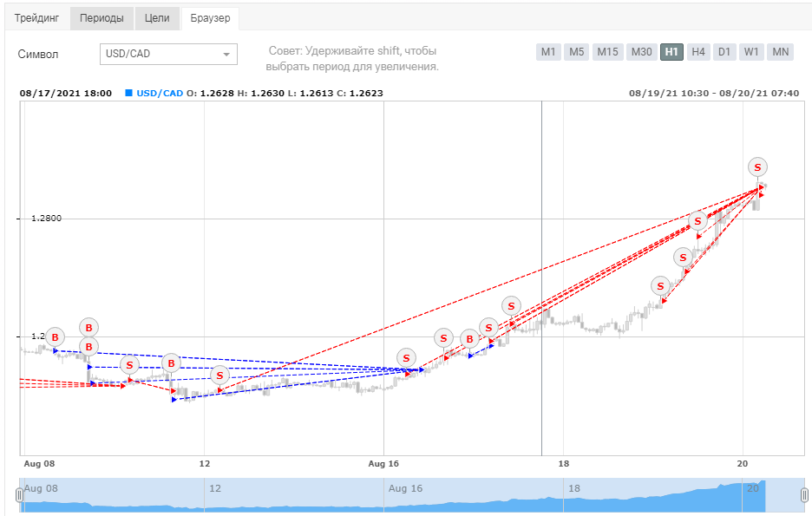Switch chart to M15 timeframe

click(607, 52)
